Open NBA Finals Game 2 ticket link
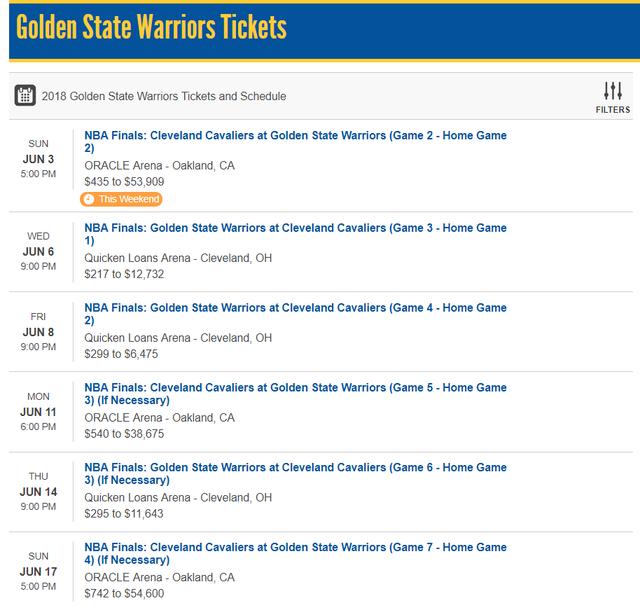The width and height of the screenshot is (640, 610). pyautogui.click(x=295, y=141)
